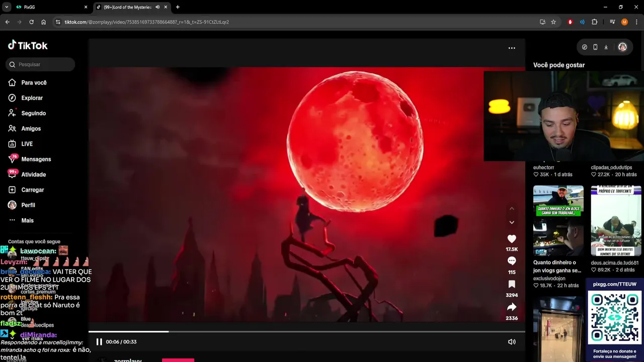Bookmark this page star icon

pos(553,22)
